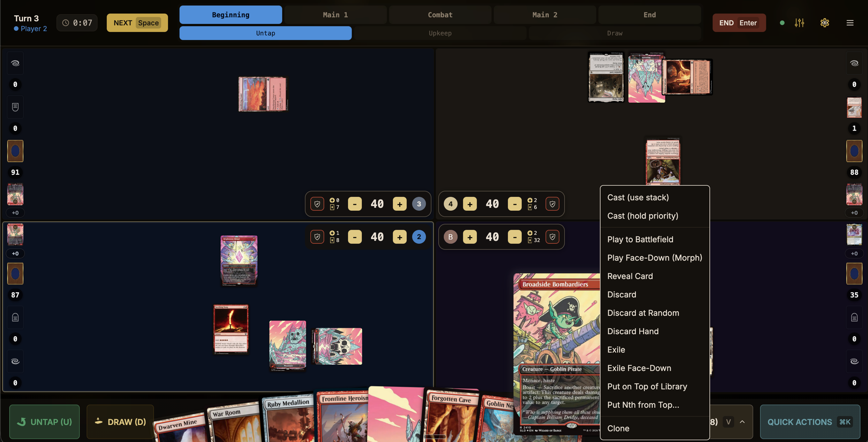Click the player 4 round badge
The width and height of the screenshot is (868, 442).
[450, 204]
